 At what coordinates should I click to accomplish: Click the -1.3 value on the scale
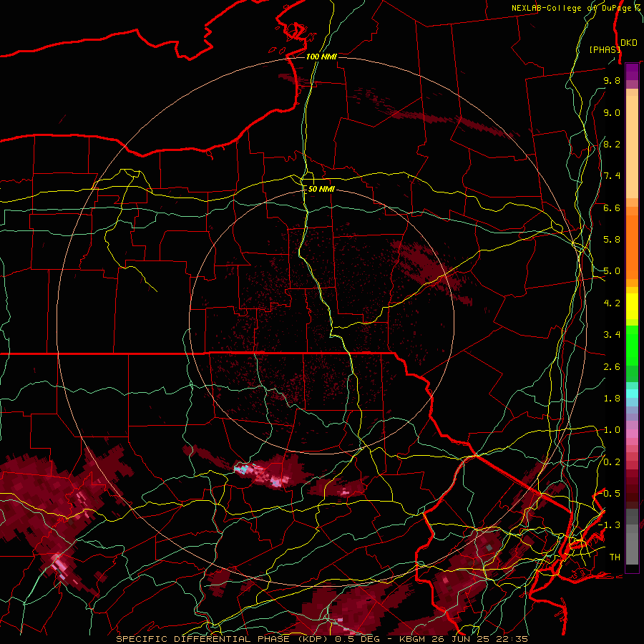pyautogui.click(x=610, y=525)
